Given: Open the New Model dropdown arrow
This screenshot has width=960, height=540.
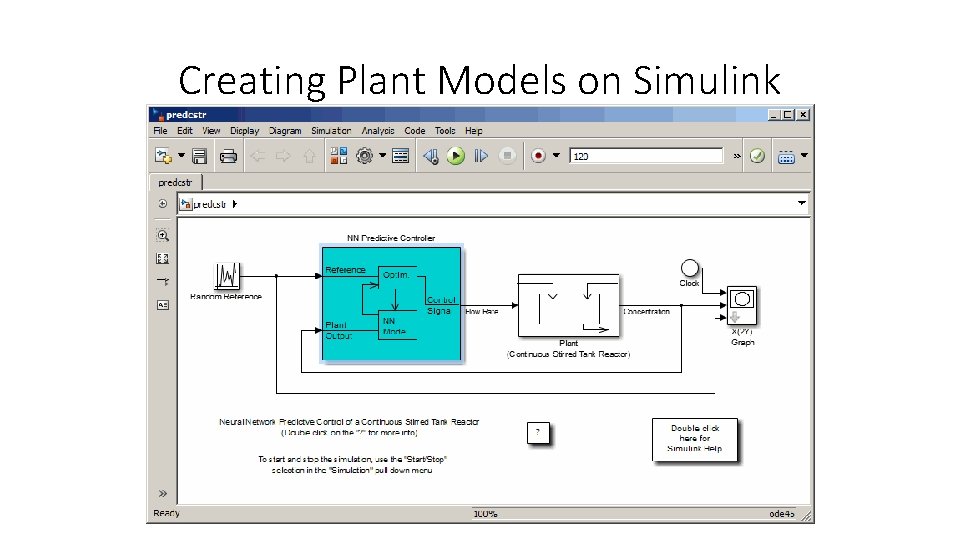Looking at the screenshot, I should [181, 156].
